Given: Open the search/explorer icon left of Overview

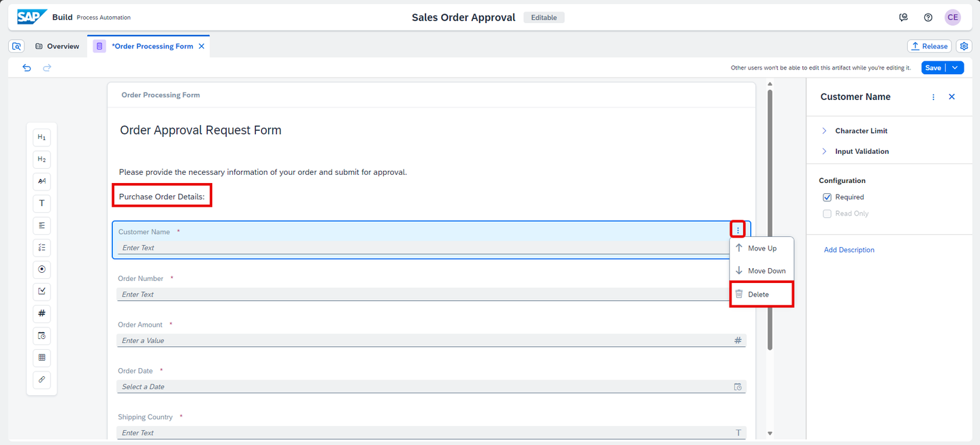Looking at the screenshot, I should (17, 46).
